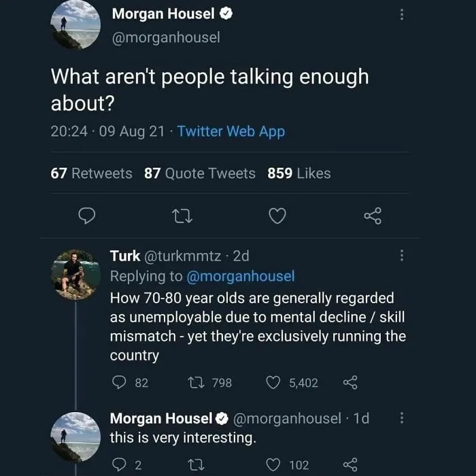Reply to 'this is very interesting' tweet
The image size is (476, 476).
(x=119, y=464)
